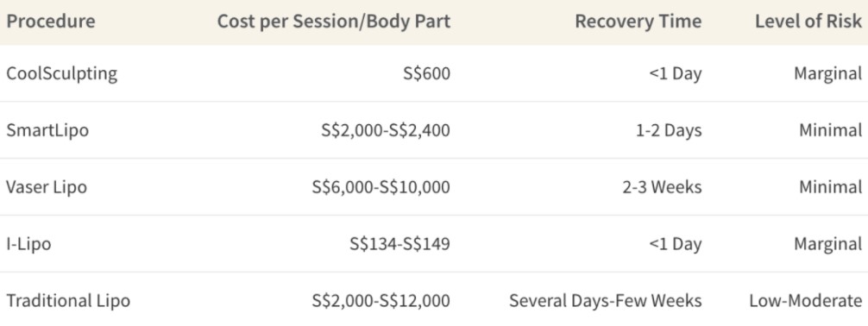Click the Level of Risk header
This screenshot has width=868, height=326.
808,21
